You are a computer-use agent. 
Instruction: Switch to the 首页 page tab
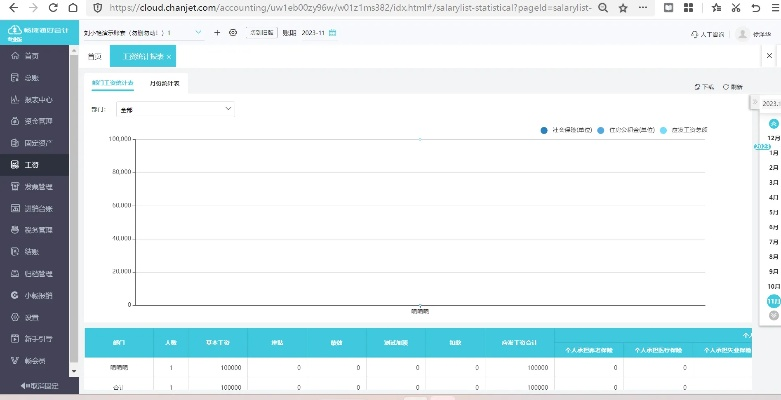94,57
